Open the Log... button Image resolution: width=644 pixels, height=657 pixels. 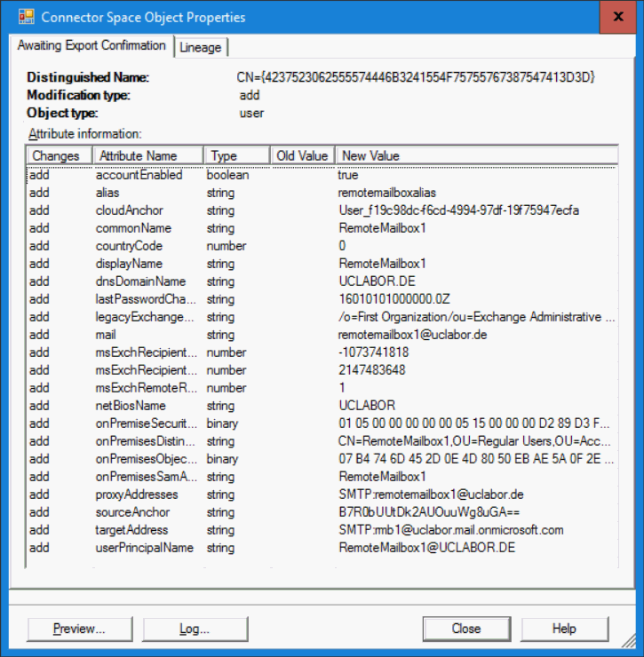(x=195, y=629)
